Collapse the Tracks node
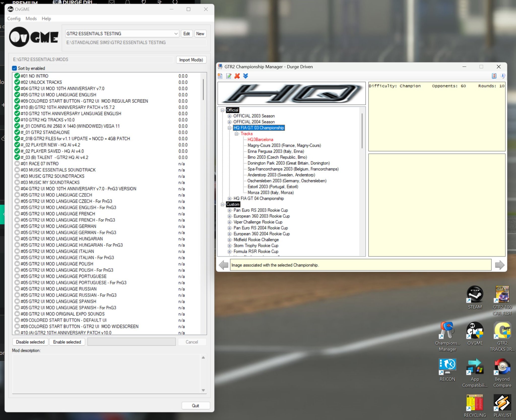516x420 pixels. [x=236, y=134]
